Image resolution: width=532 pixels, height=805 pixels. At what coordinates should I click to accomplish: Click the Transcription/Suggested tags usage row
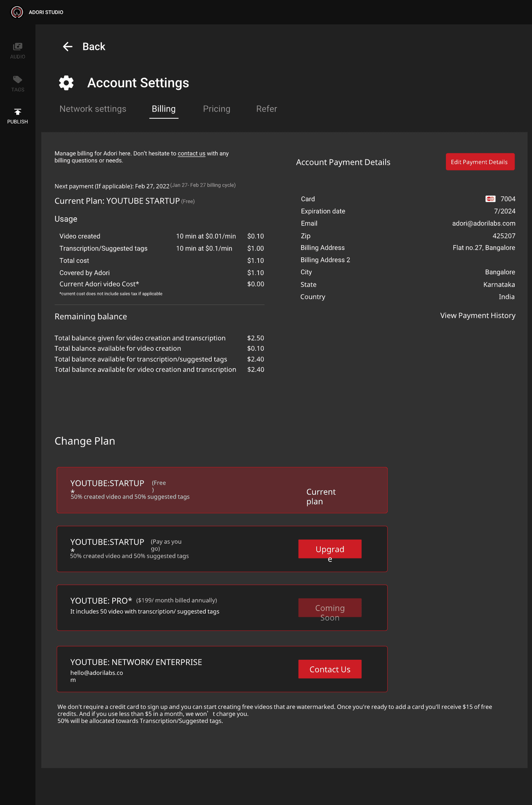pyautogui.click(x=162, y=248)
